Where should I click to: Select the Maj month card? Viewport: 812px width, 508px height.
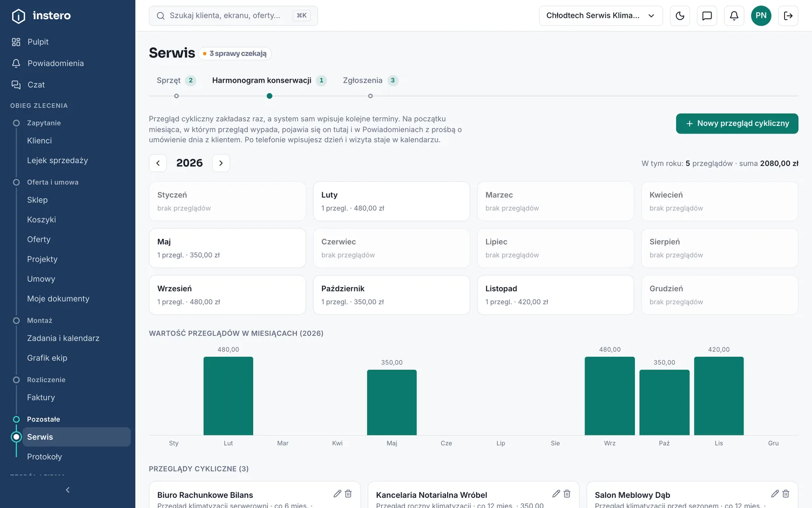pyautogui.click(x=227, y=248)
